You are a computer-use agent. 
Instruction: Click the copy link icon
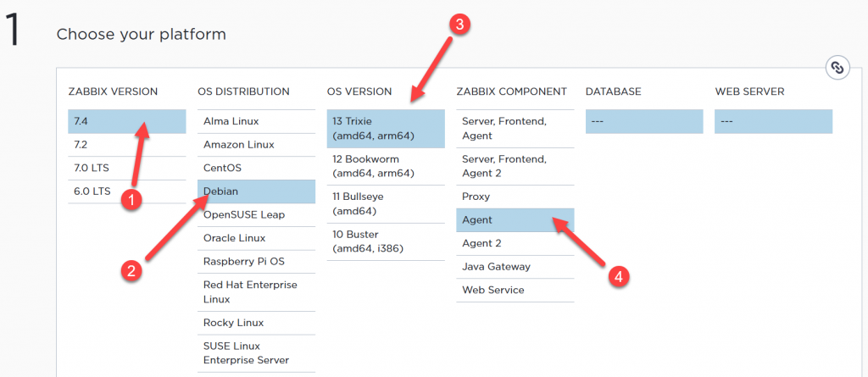coord(836,68)
